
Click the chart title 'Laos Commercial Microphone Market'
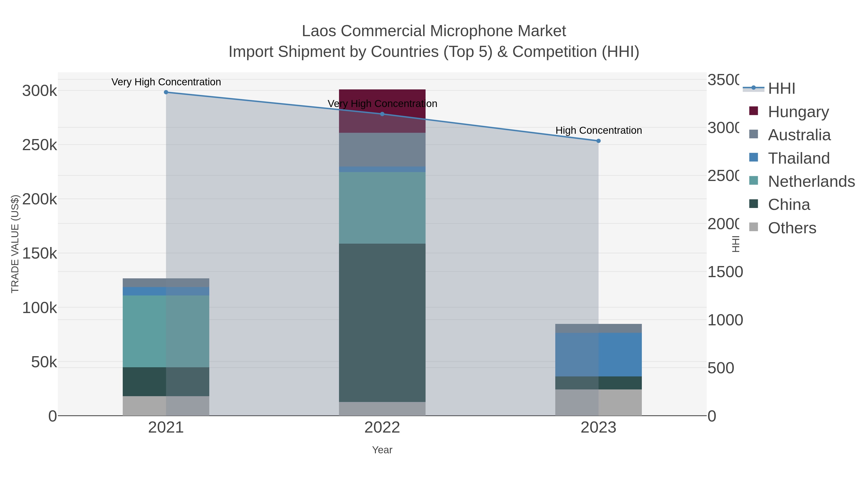(x=434, y=31)
